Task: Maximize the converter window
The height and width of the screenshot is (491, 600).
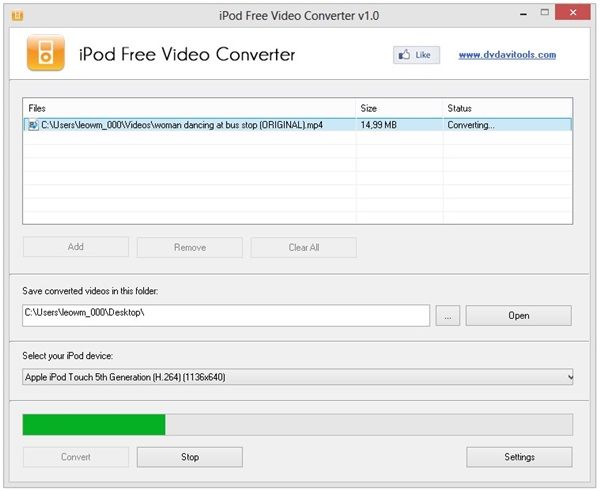Action: click(x=545, y=13)
